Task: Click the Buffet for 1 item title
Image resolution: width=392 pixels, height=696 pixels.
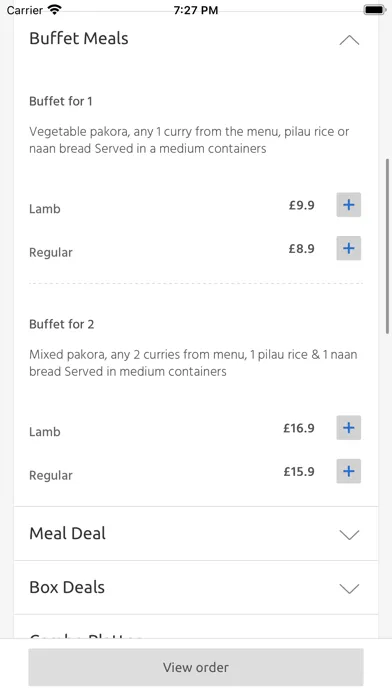Action: pos(61,101)
